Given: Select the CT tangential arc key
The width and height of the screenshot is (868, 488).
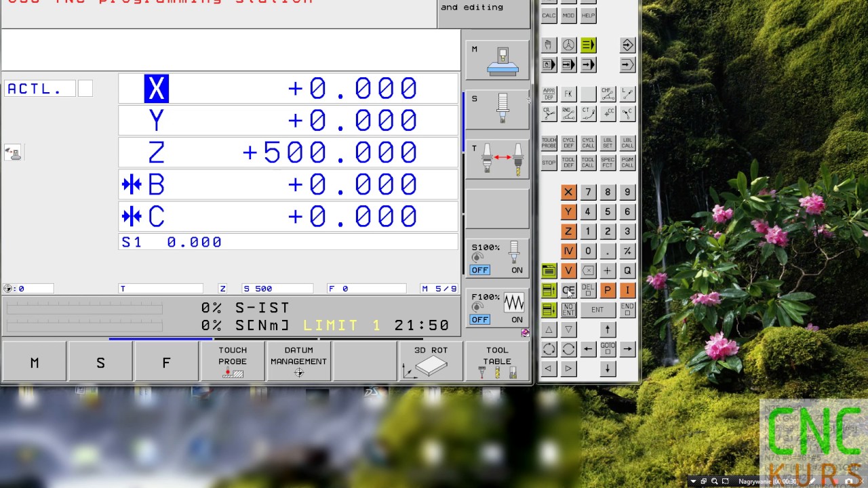Looking at the screenshot, I should click(x=588, y=113).
